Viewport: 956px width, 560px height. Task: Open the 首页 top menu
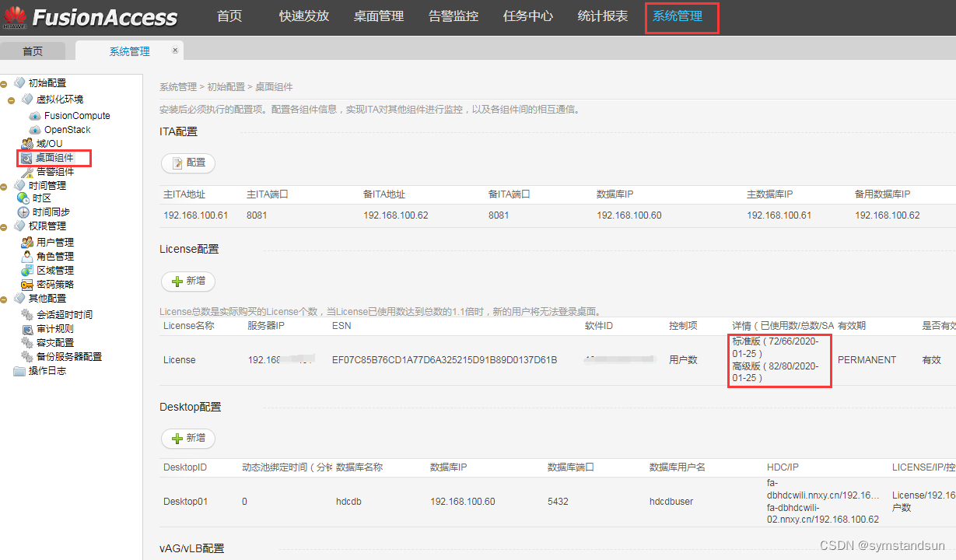pos(229,16)
